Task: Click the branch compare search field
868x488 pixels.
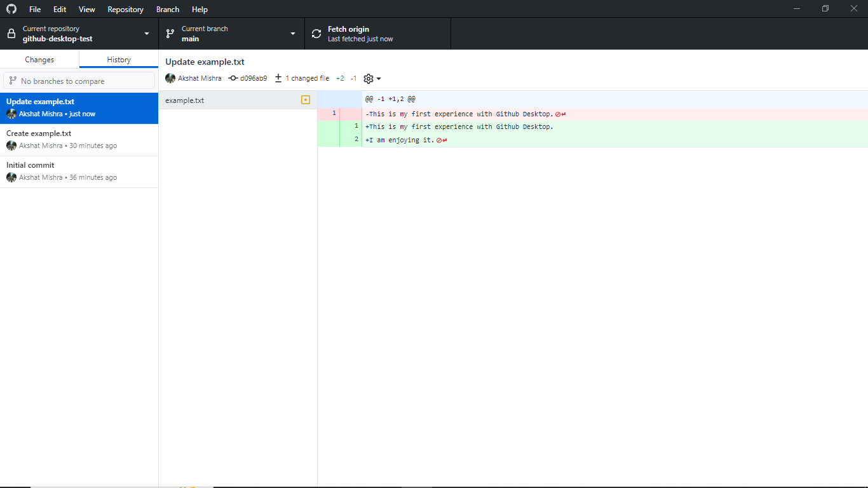Action: 79,80
